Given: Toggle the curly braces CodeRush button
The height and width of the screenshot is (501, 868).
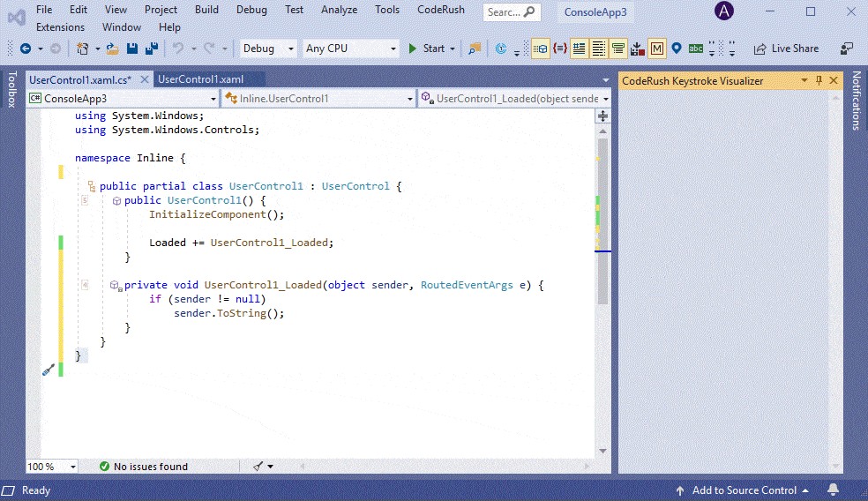Looking at the screenshot, I should coord(559,49).
